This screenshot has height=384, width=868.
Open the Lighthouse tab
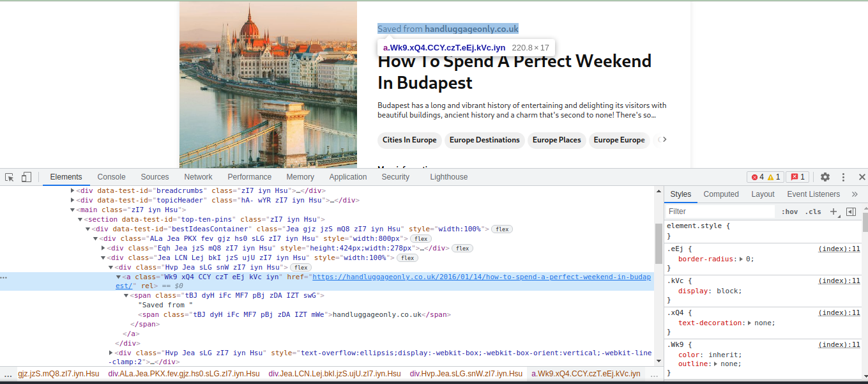point(448,177)
